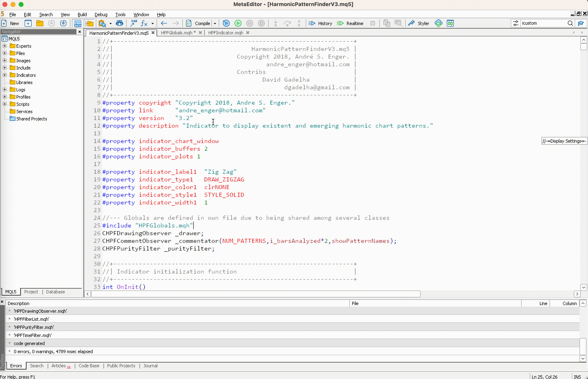Image resolution: width=588 pixels, height=379 pixels.
Task: Open the Articles toolbox tab
Action: point(61,366)
